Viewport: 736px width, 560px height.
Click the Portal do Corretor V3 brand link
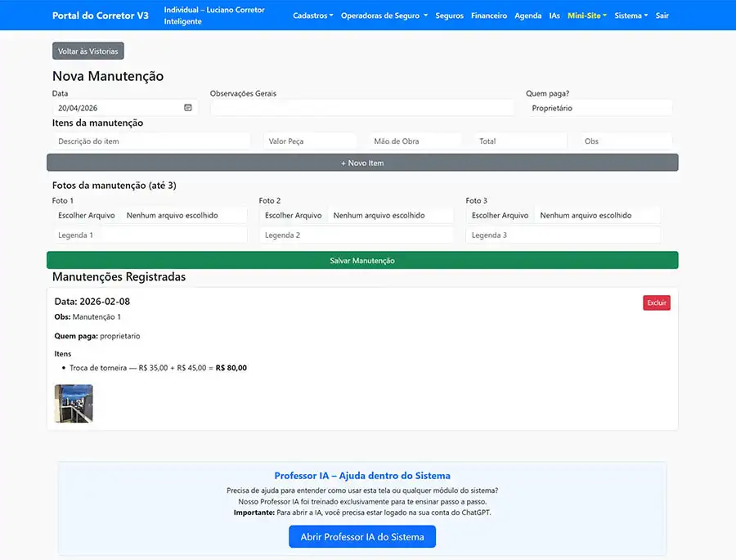(101, 16)
